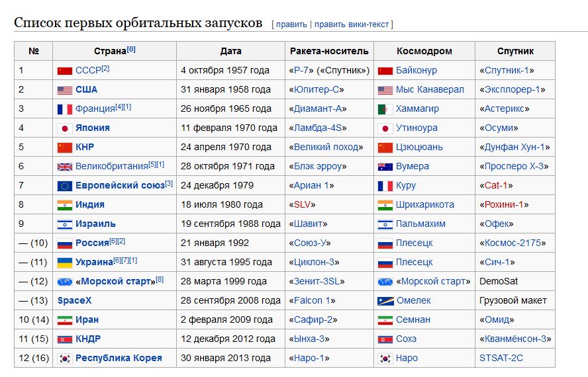Open the Пальмахим cosmodrome link
The height and width of the screenshot is (377, 588).
420,224
